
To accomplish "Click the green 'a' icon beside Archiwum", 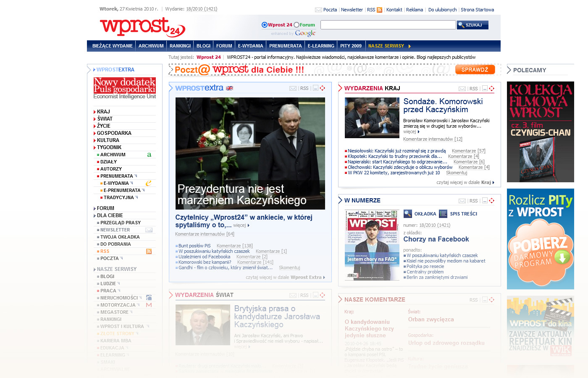I will 149,155.
